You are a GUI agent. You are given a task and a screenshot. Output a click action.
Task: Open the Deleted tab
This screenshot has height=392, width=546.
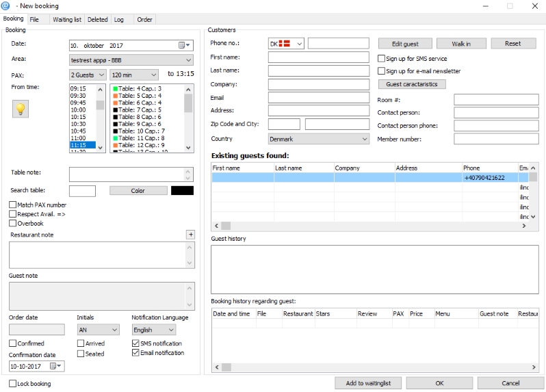(x=97, y=19)
